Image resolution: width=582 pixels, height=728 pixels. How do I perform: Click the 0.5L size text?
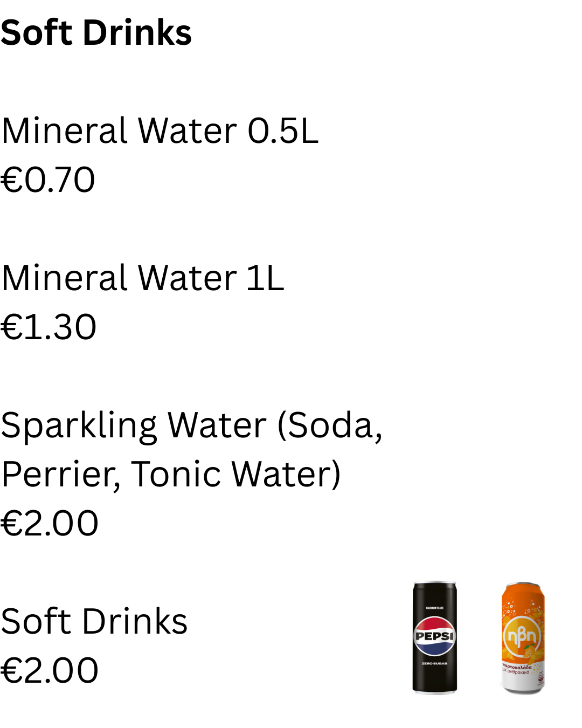click(x=283, y=131)
